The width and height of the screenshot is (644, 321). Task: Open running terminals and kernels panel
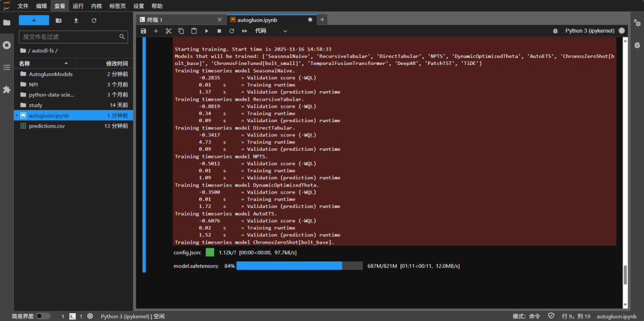pyautogui.click(x=7, y=45)
